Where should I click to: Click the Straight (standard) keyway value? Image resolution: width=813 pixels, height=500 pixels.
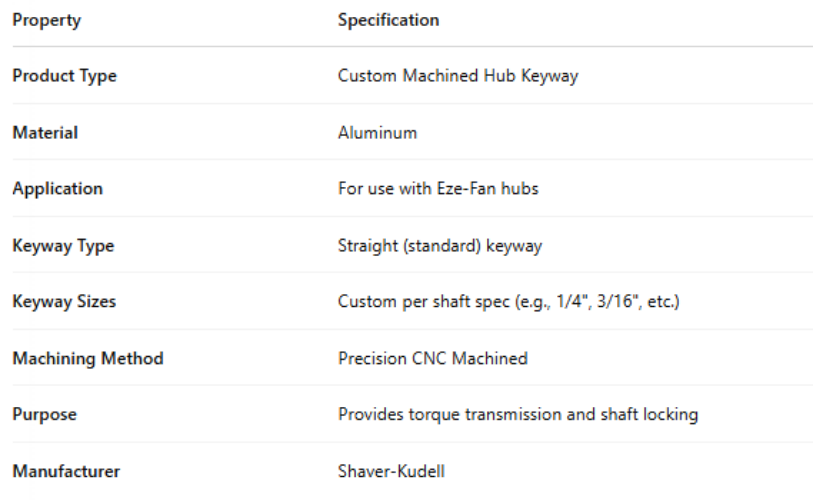point(440,245)
